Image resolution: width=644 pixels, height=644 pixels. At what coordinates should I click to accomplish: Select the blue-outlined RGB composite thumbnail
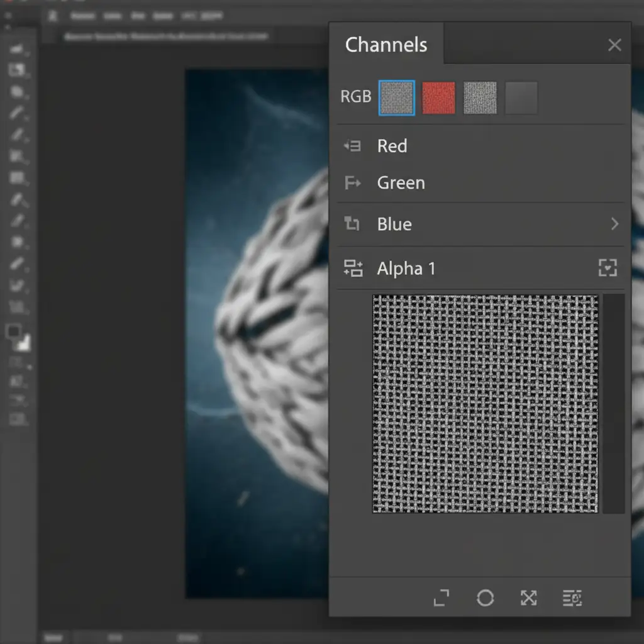tap(397, 98)
